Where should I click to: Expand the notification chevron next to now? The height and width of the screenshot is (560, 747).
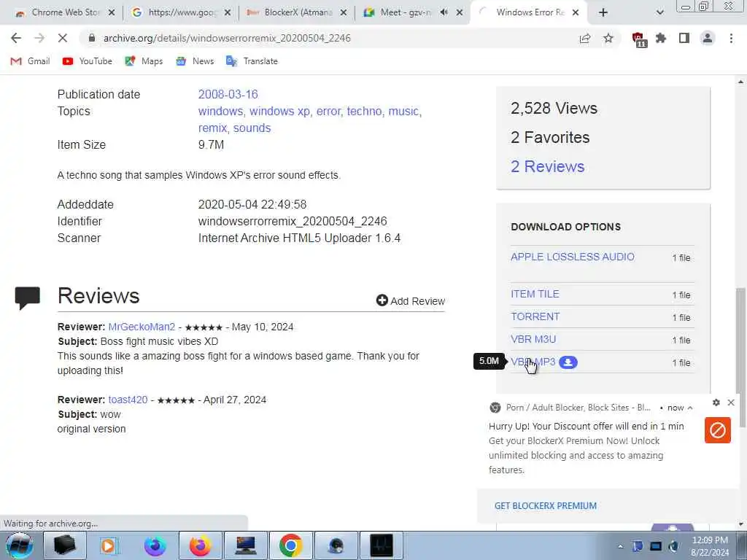point(690,408)
